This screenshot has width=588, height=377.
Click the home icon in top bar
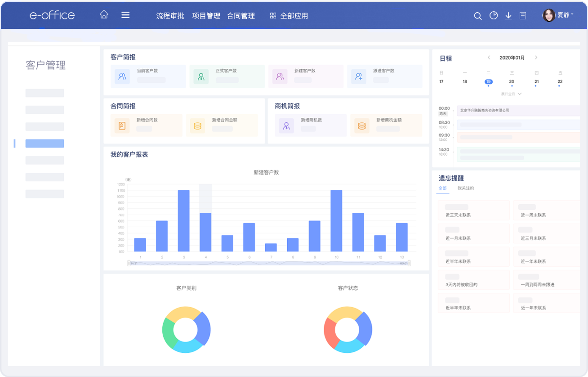[x=104, y=15]
